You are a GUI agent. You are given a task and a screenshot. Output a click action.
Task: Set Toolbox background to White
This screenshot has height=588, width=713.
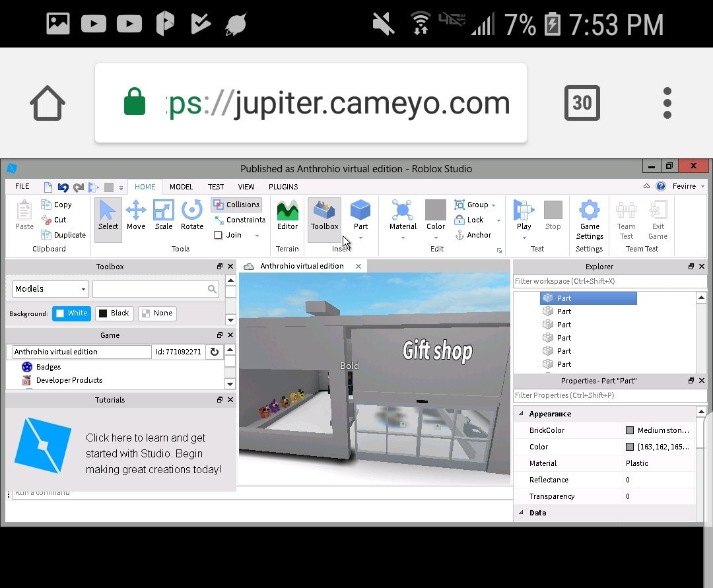[72, 313]
